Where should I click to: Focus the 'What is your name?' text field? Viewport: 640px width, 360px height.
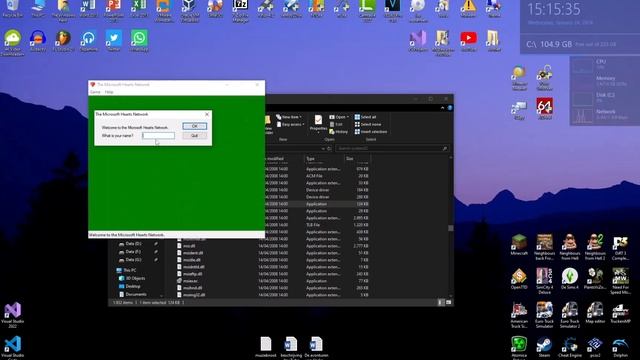(158, 136)
